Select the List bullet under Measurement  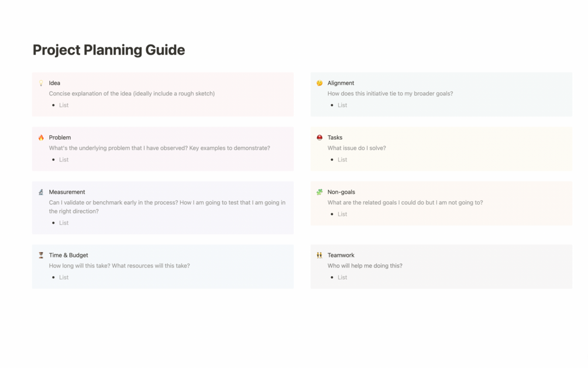[64, 223]
